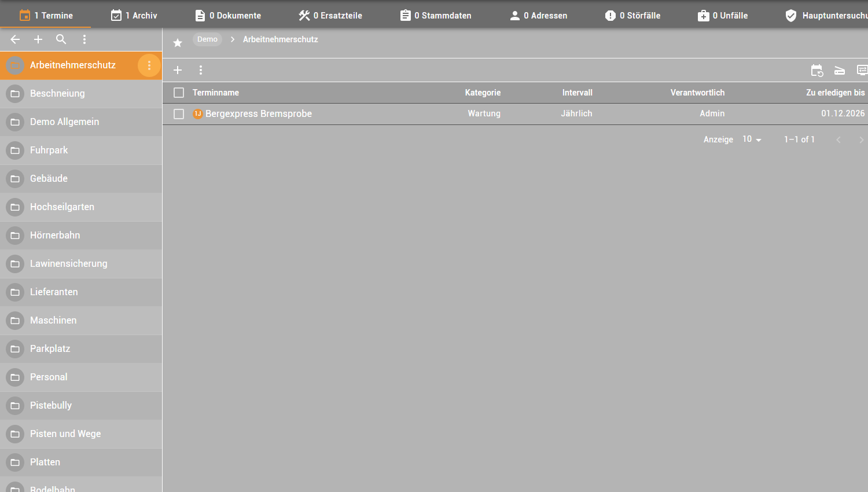Screen dimensions: 868x492
Task: Sort by Terminname column header
Action: point(216,93)
